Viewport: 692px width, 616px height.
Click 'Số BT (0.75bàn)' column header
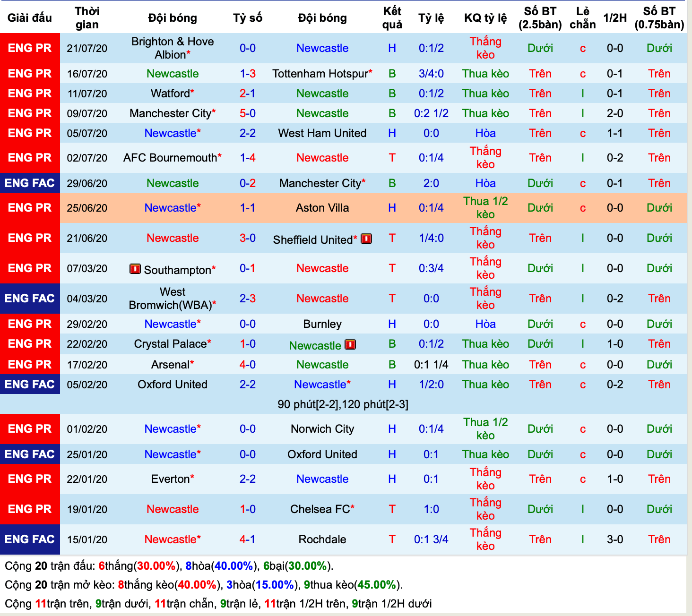pyautogui.click(x=659, y=18)
